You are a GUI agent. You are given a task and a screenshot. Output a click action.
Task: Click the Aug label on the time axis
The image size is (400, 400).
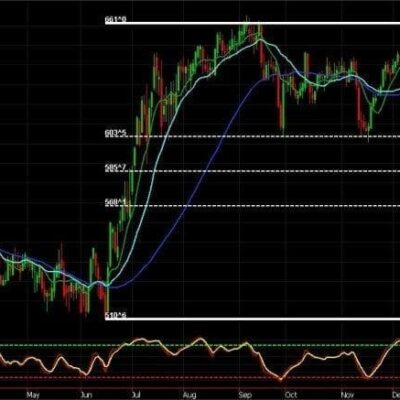[x=189, y=395]
